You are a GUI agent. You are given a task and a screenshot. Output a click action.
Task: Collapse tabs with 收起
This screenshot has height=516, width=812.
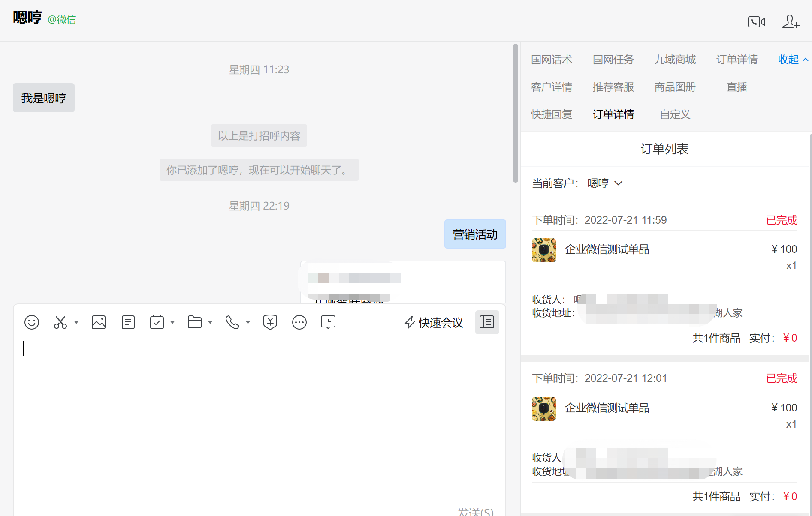(793, 60)
